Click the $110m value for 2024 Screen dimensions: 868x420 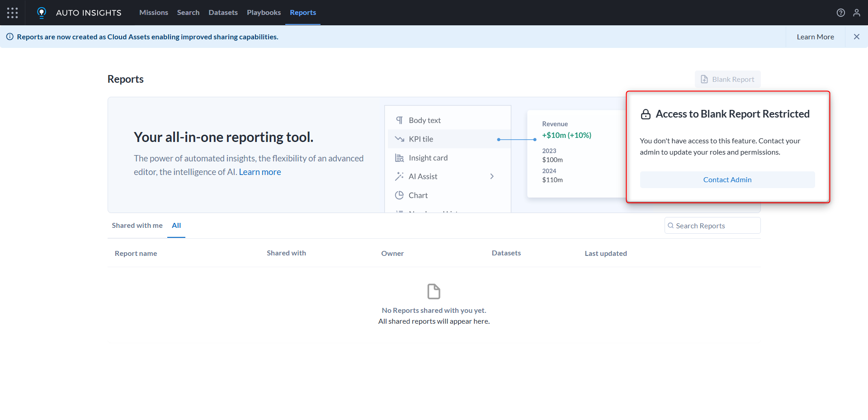[x=552, y=179]
